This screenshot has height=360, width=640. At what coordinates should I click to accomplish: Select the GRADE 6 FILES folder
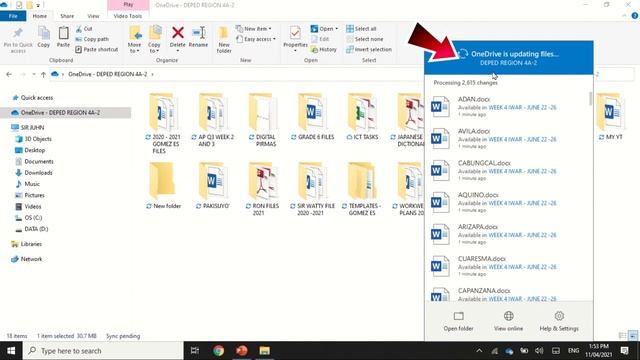[312, 117]
